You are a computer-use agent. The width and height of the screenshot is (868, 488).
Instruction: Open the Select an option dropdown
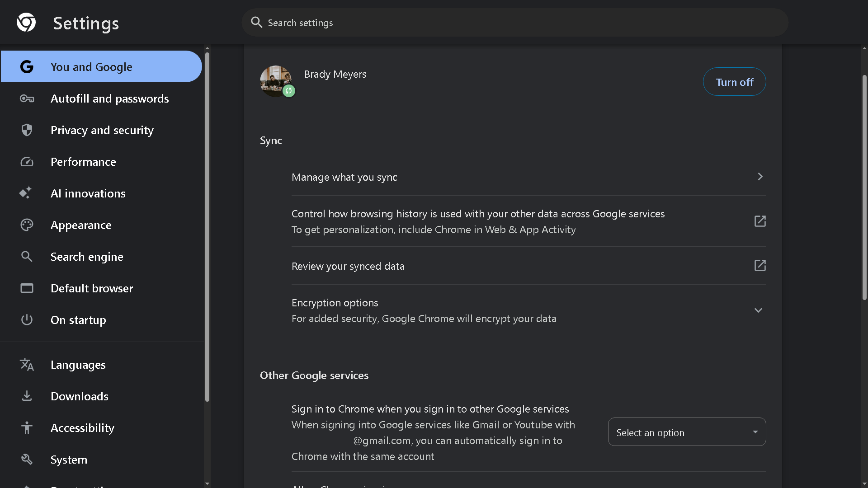click(687, 432)
